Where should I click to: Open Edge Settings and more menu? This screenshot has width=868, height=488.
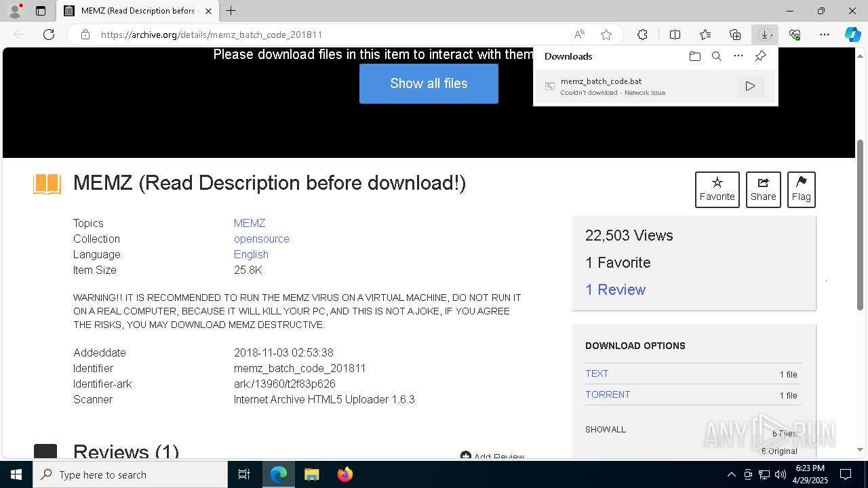(x=825, y=35)
